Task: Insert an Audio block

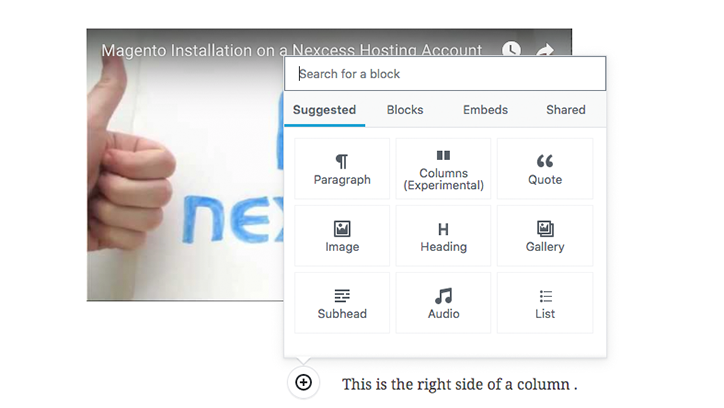Action: coord(443,303)
